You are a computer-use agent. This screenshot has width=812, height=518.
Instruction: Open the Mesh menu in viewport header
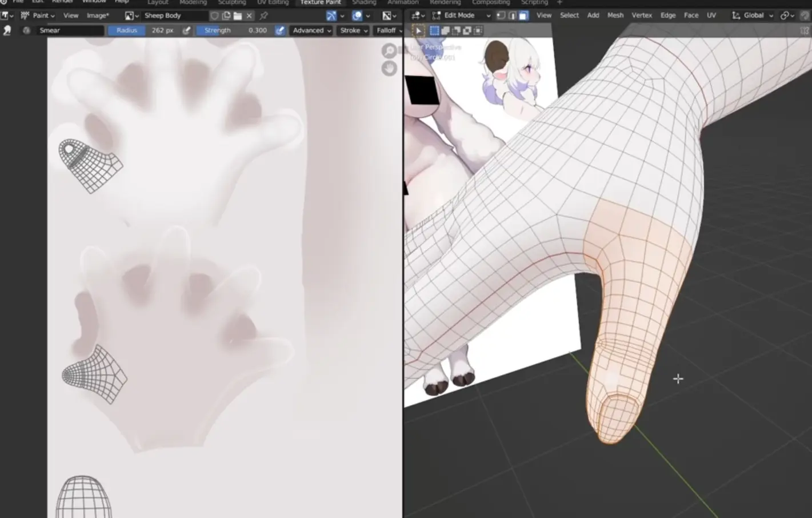tap(615, 15)
